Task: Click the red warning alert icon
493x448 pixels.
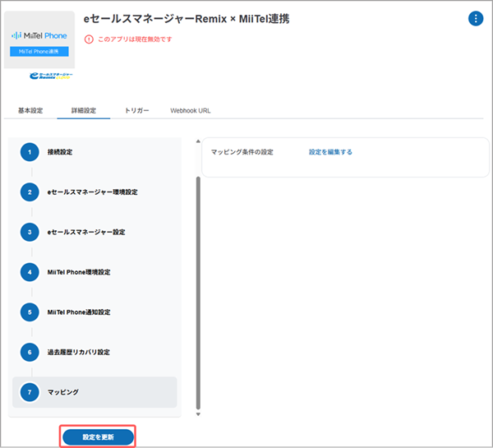Action: (89, 39)
